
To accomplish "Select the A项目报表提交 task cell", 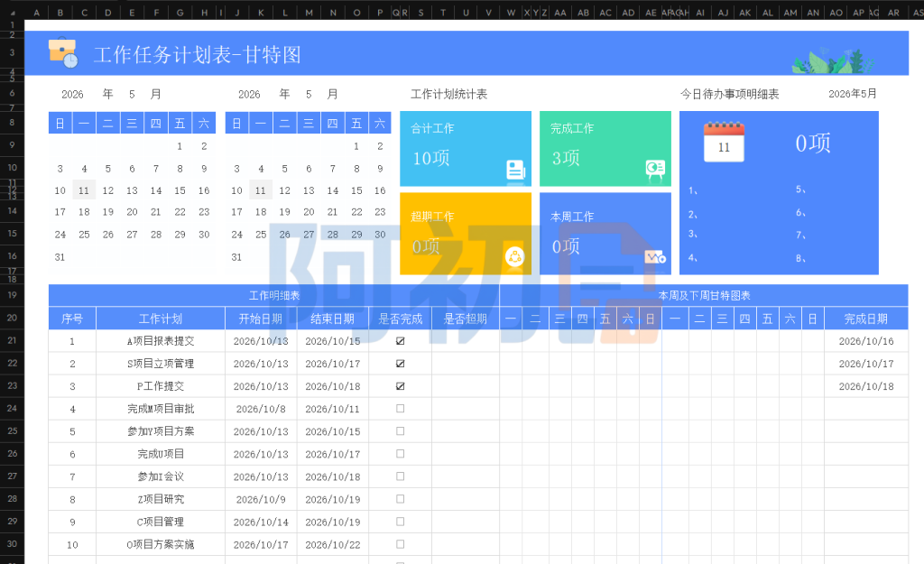I will (161, 340).
